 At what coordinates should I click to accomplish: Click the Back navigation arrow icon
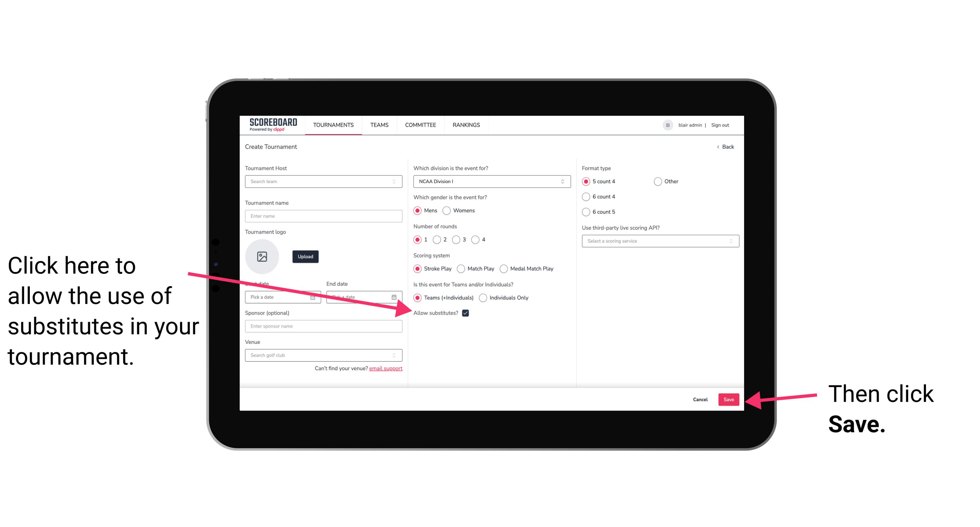[x=719, y=147]
